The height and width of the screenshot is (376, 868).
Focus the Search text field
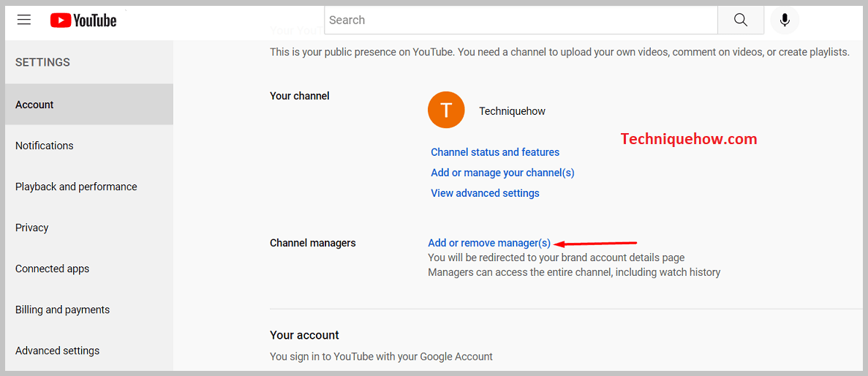521,20
